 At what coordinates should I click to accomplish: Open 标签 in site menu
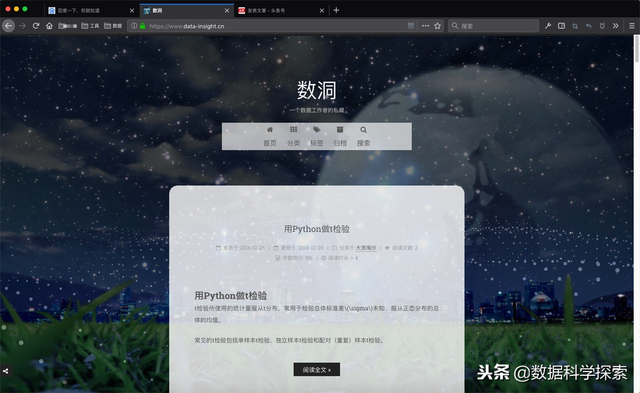point(317,143)
